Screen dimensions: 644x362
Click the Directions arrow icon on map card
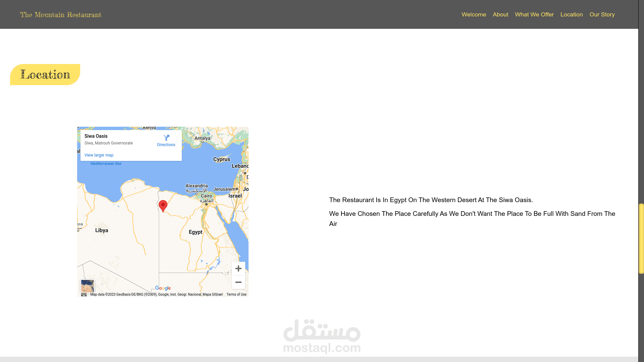[166, 138]
